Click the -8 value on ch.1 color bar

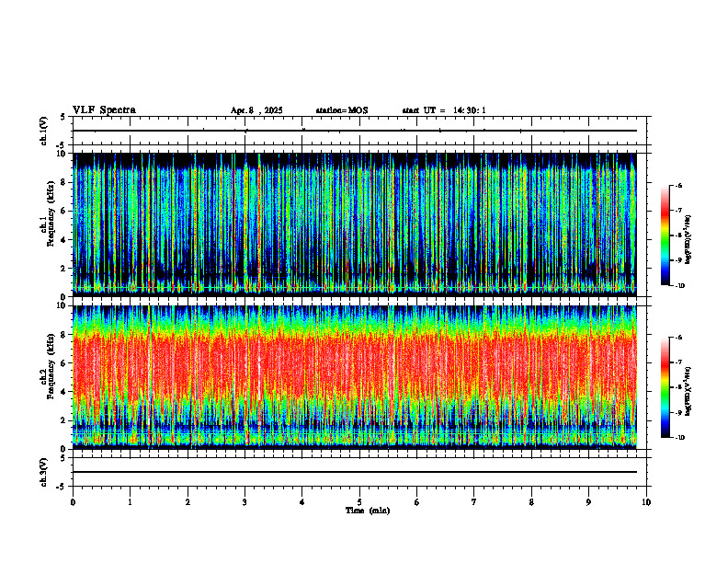point(678,236)
